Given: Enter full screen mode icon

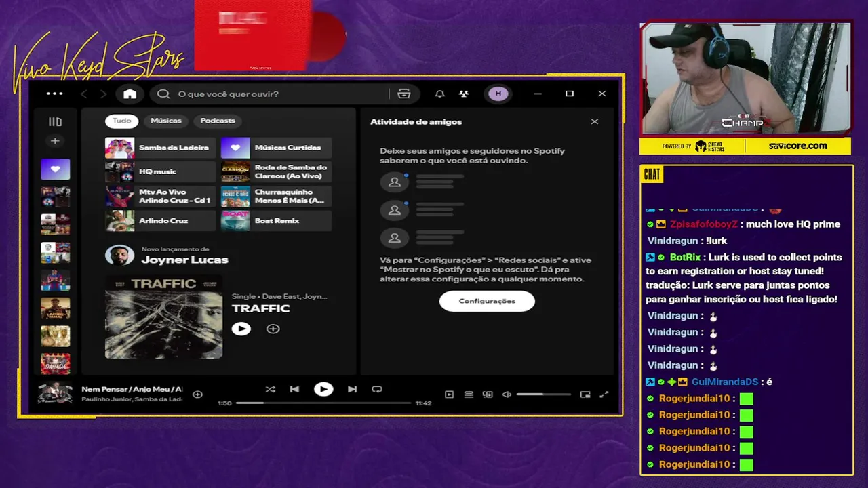Looking at the screenshot, I should (x=604, y=394).
